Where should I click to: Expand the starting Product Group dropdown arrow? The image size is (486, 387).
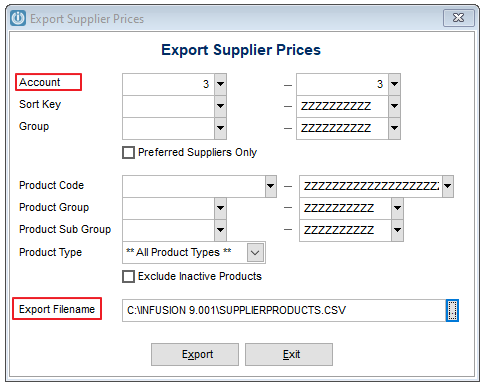[220, 208]
